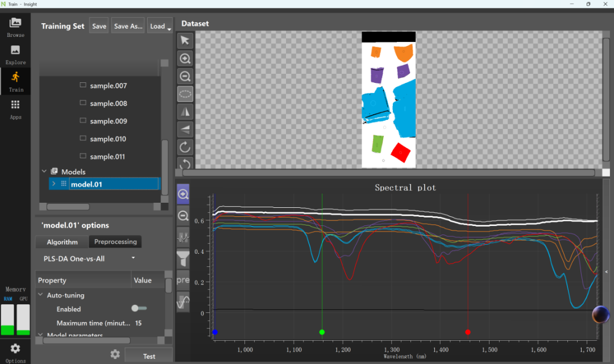Click the 'pre' preprocessing plot button
This screenshot has width=614, height=364.
[183, 280]
